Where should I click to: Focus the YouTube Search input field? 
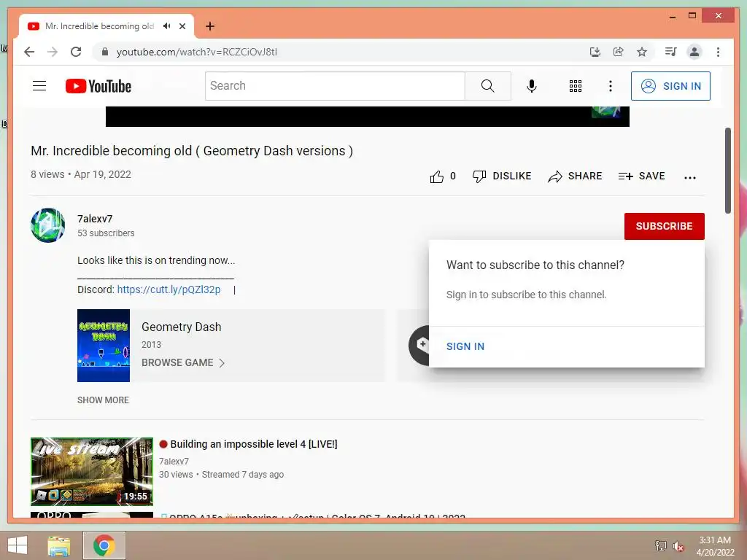tap(335, 86)
